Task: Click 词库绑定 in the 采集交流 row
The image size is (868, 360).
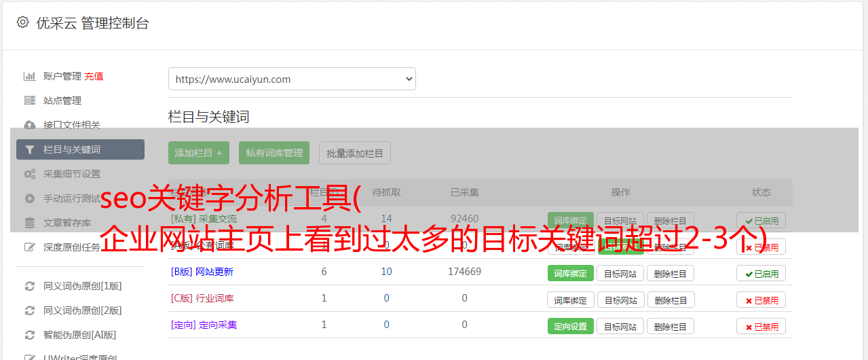Action: (571, 221)
